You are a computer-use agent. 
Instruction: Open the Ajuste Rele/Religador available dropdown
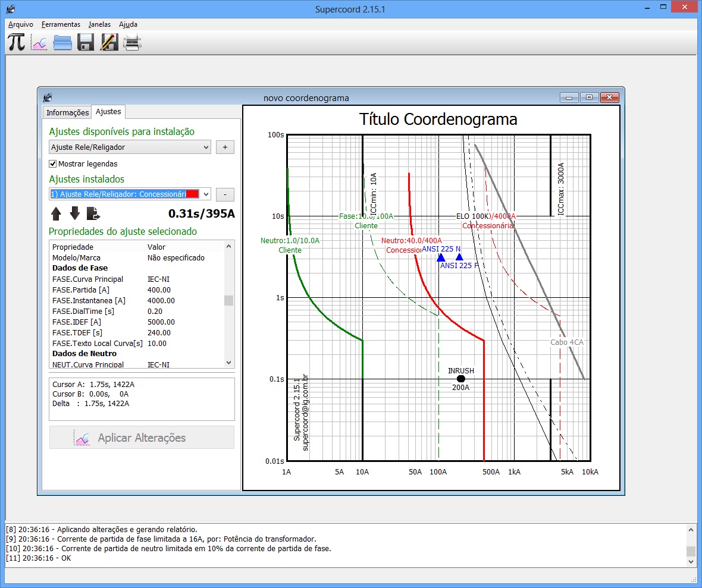tap(129, 147)
